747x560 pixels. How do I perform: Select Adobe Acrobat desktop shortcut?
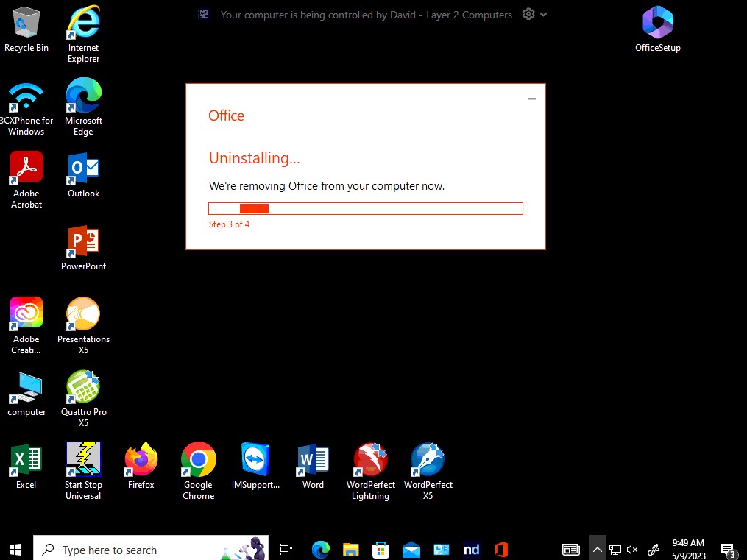[26, 180]
